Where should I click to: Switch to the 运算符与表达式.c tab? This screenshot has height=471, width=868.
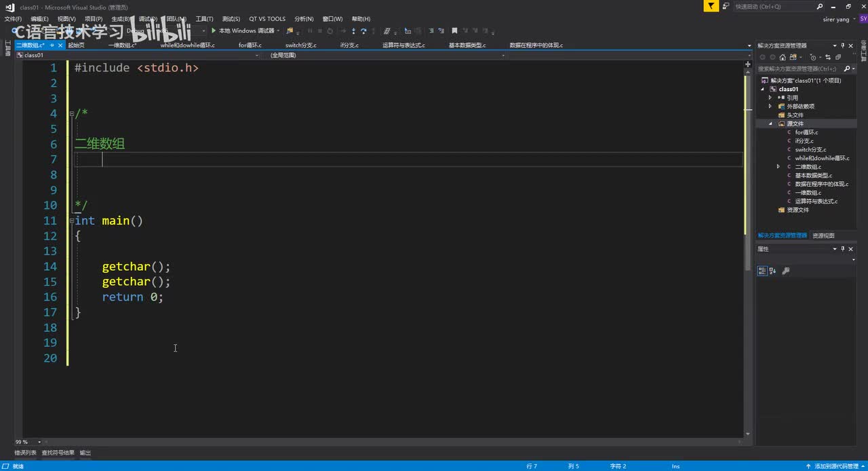point(403,45)
